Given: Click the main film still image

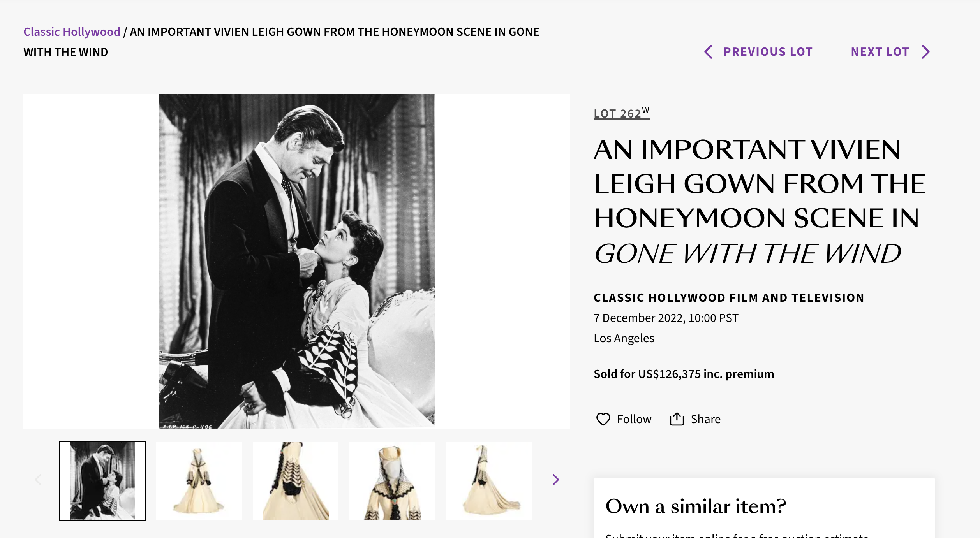Looking at the screenshot, I should 296,261.
